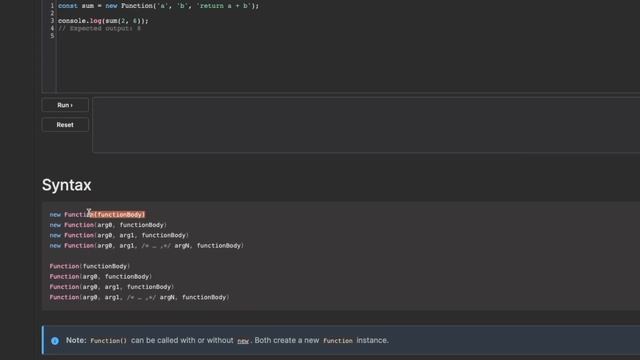Viewport: 640px width, 360px height.
Task: Click 'Function(arg0, functionBody)' line without new
Action: (x=101, y=277)
